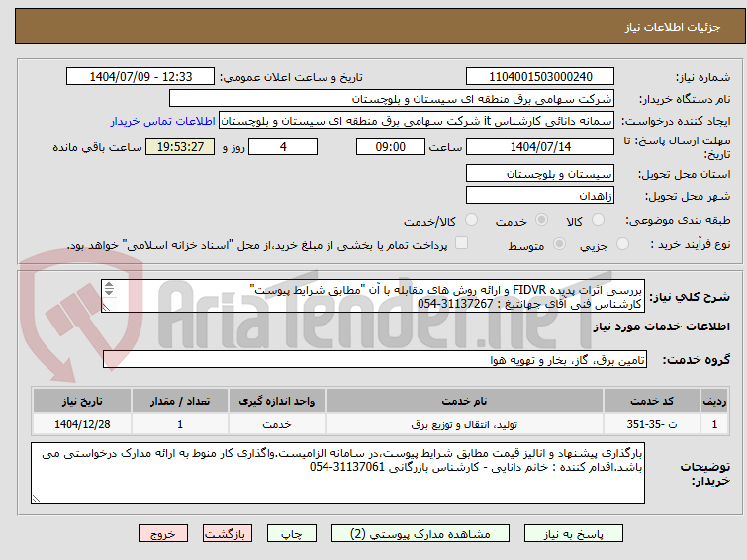Click the delivery province field سیستان و بلوچستان
The width and height of the screenshot is (747, 560).
point(540,174)
